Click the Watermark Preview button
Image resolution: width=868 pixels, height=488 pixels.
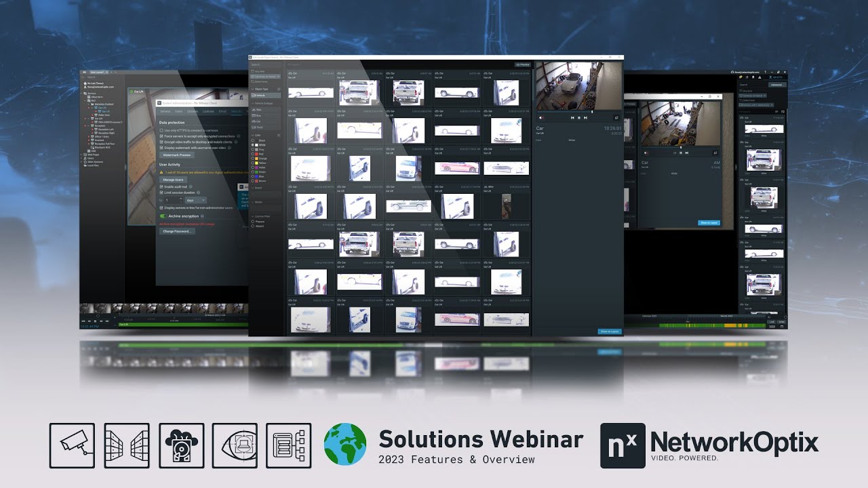tap(176, 155)
